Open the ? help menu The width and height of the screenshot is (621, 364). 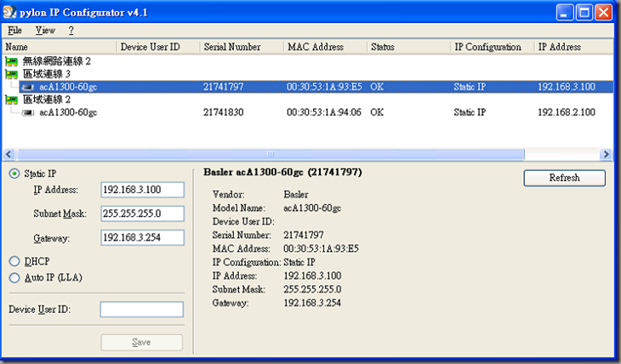pos(71,31)
